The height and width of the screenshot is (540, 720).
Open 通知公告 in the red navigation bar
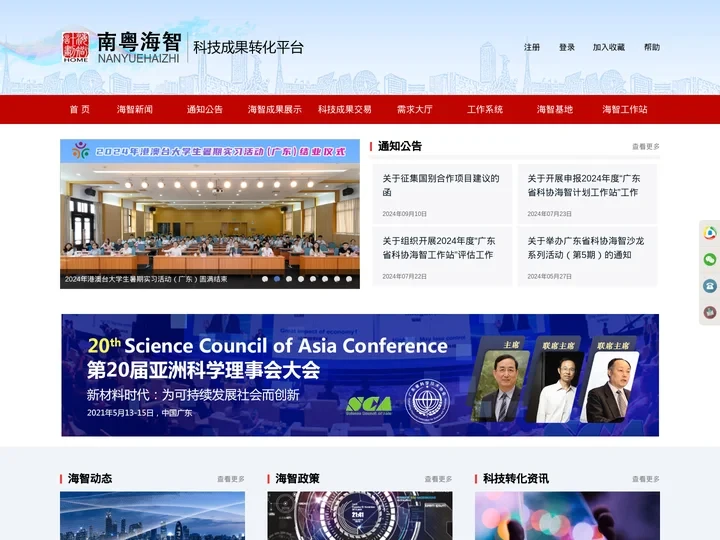click(x=204, y=109)
